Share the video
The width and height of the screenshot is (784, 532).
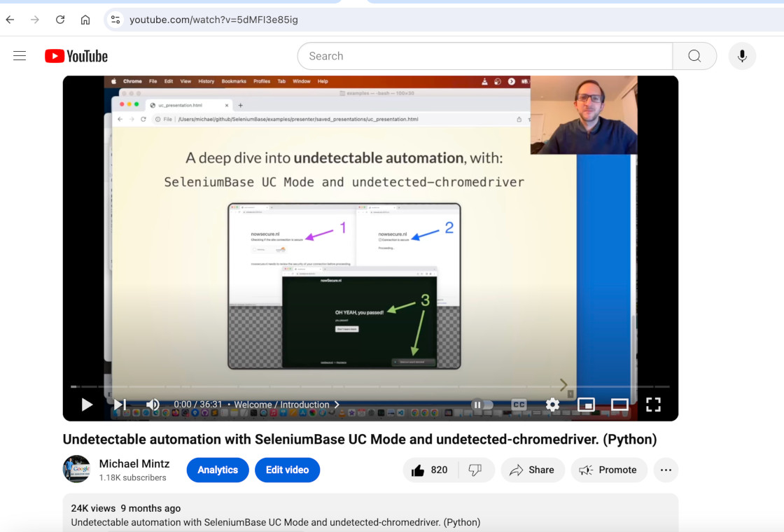point(533,470)
